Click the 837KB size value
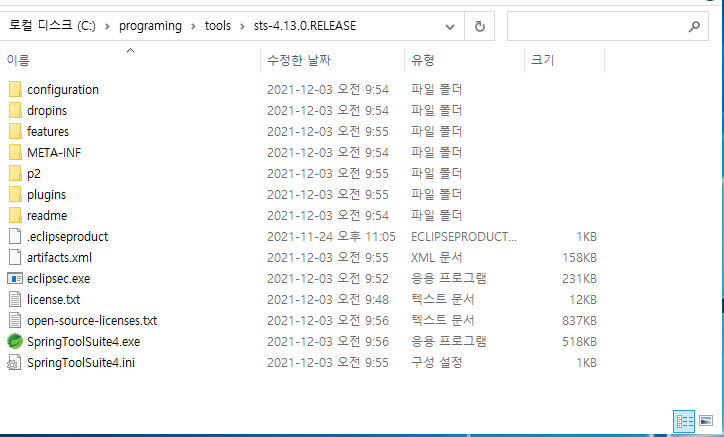Image resolution: width=724 pixels, height=437 pixels. tap(579, 321)
